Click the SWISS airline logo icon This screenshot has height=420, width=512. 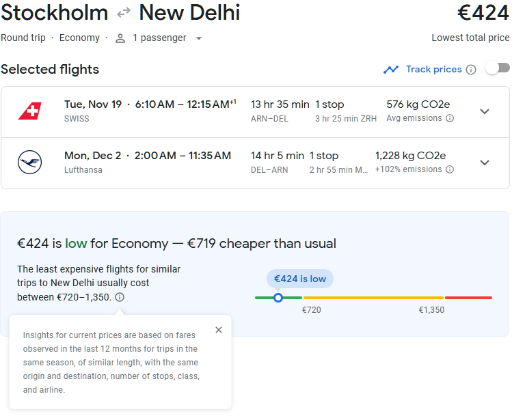pyautogui.click(x=29, y=111)
